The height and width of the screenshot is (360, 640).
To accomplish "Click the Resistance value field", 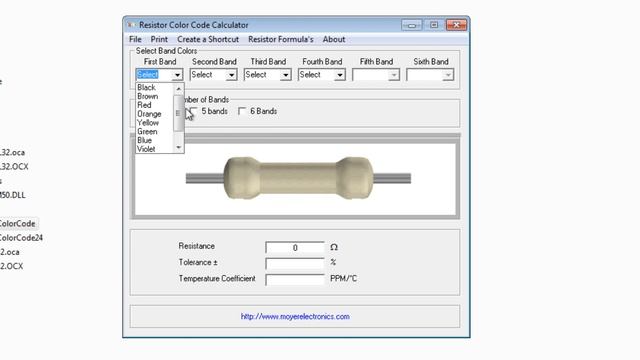I will pyautogui.click(x=295, y=247).
